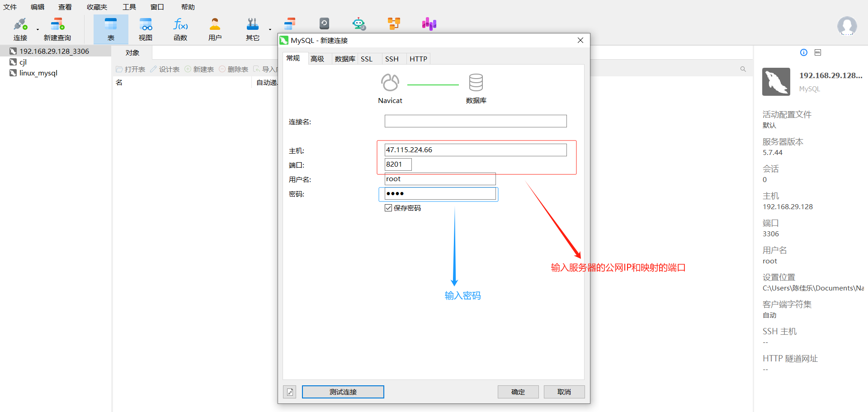Click the 名 column header

[x=119, y=82]
